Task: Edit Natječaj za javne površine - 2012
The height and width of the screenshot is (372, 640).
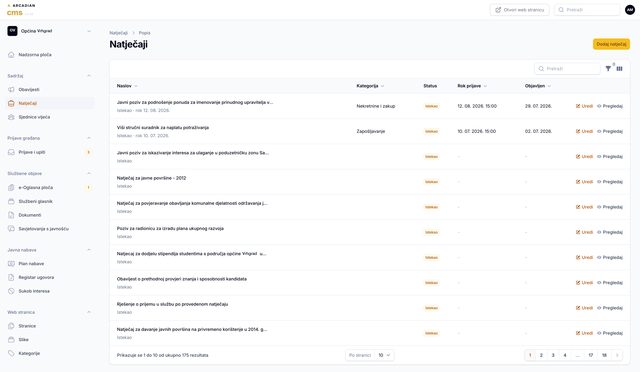Action: click(x=584, y=182)
